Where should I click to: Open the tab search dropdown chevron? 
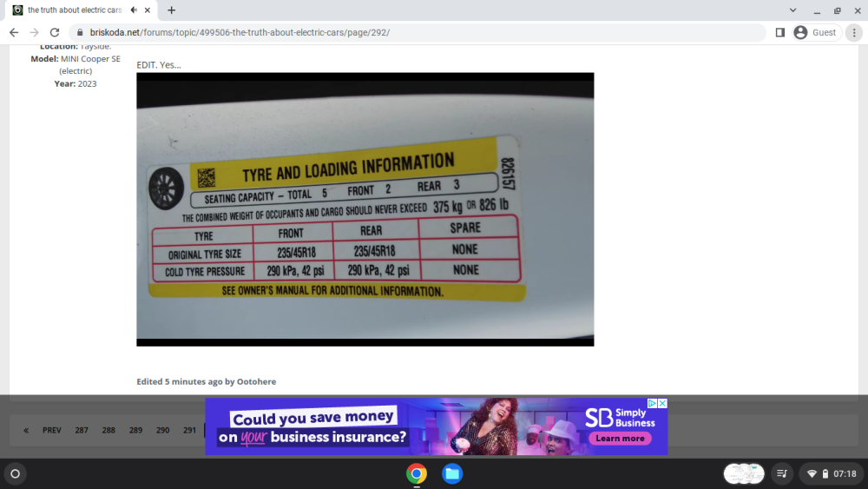(x=792, y=10)
